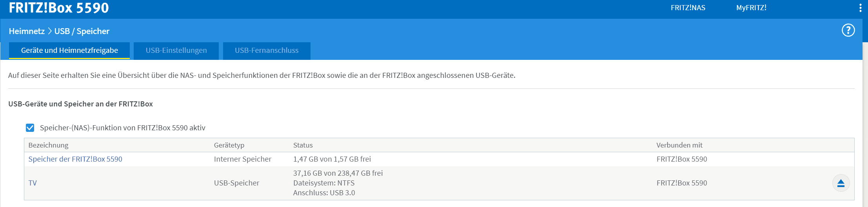The image size is (868, 207).
Task: Click the Status column header
Action: 303,145
